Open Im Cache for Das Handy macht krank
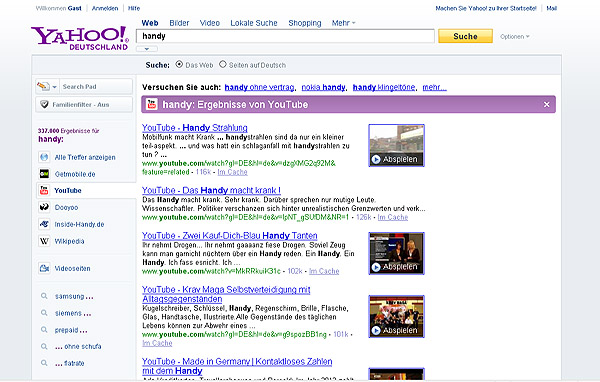600x382 pixels. click(x=393, y=217)
